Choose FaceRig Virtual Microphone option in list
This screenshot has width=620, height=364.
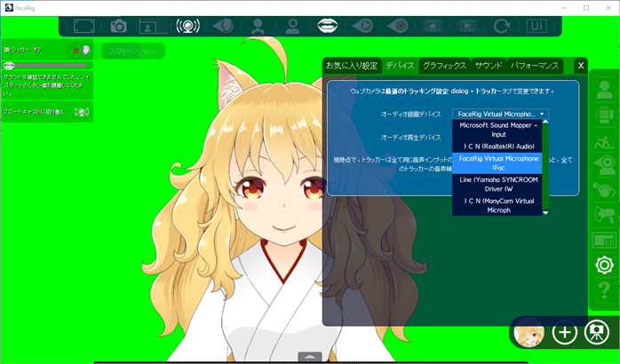(497, 162)
